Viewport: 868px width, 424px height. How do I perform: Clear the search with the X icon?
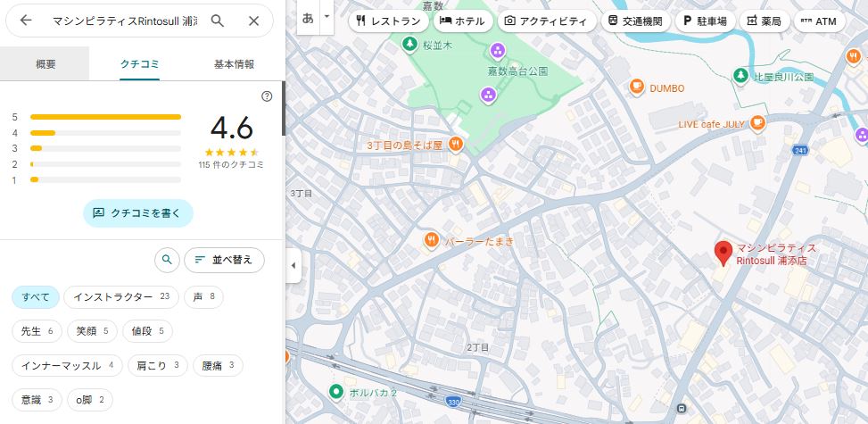254,21
